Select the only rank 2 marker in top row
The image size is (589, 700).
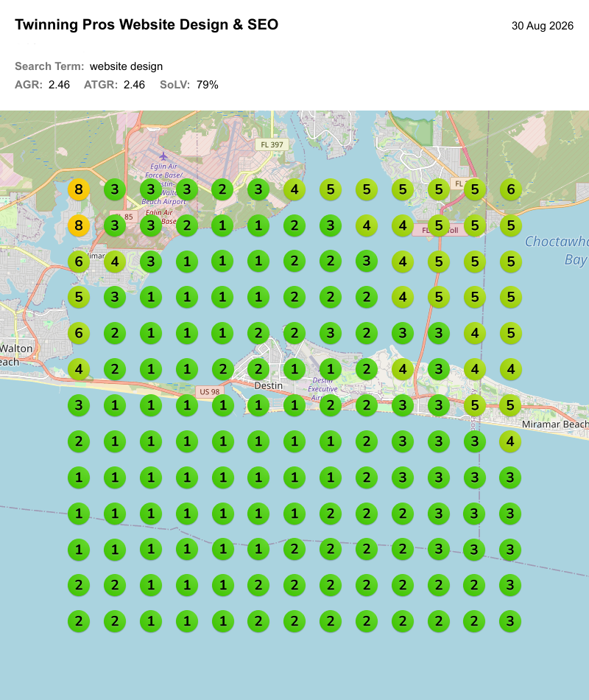(x=222, y=189)
